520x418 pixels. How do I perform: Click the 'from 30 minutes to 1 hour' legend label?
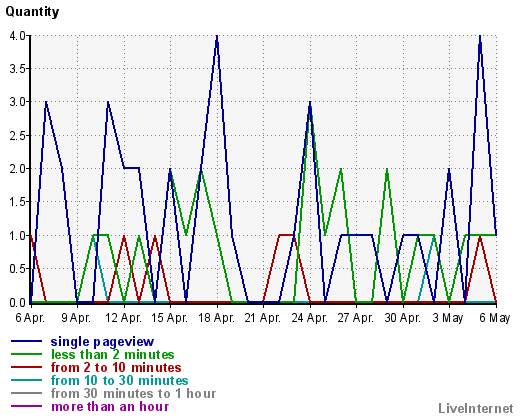tap(133, 394)
